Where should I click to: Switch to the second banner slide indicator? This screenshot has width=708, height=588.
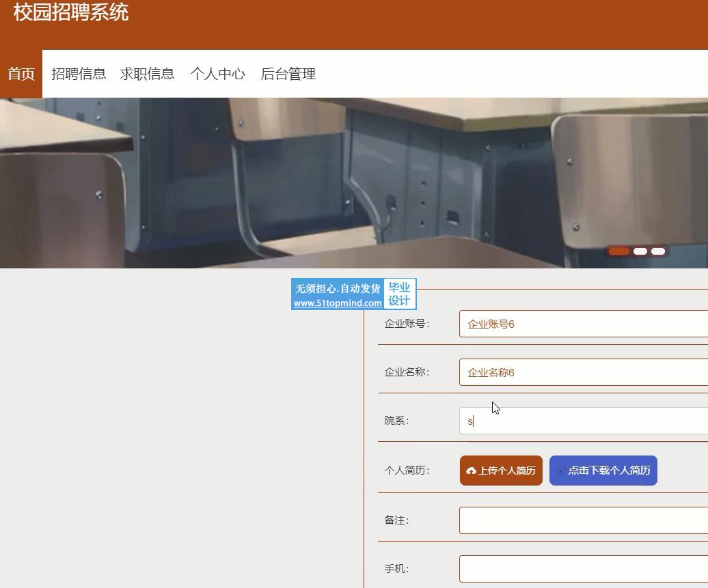pos(640,251)
